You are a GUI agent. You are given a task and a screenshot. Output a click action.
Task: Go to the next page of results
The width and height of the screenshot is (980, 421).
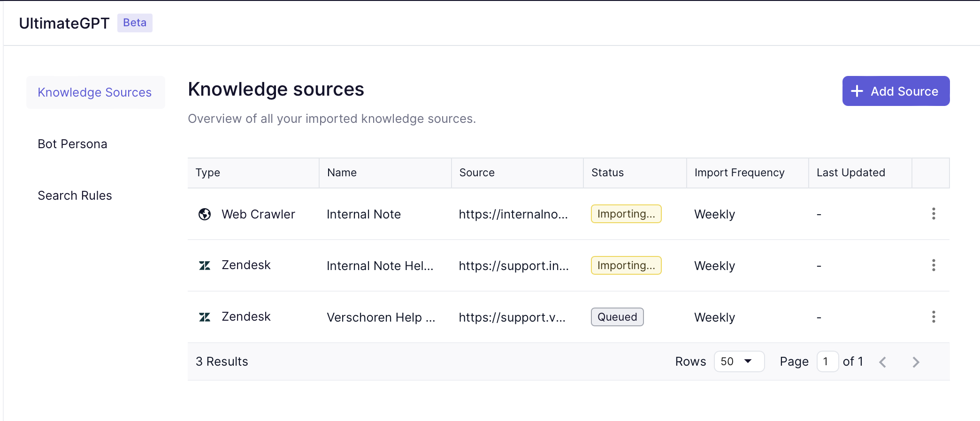tap(916, 362)
